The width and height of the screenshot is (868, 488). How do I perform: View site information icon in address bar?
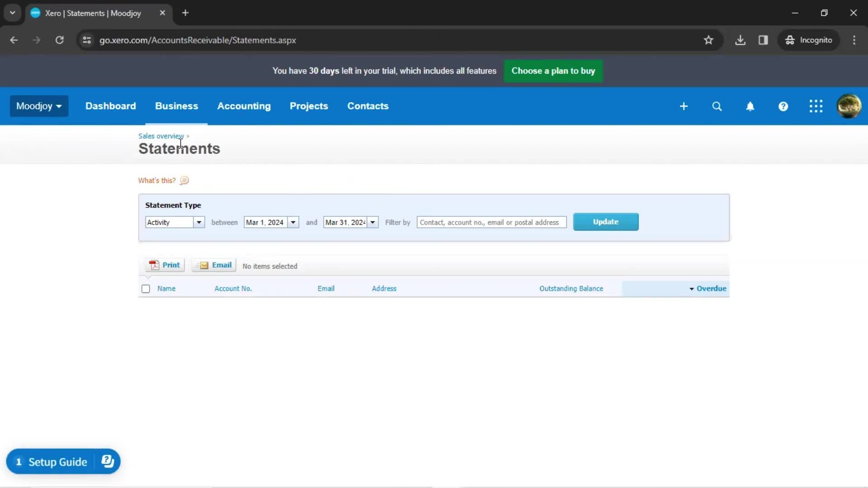point(87,40)
